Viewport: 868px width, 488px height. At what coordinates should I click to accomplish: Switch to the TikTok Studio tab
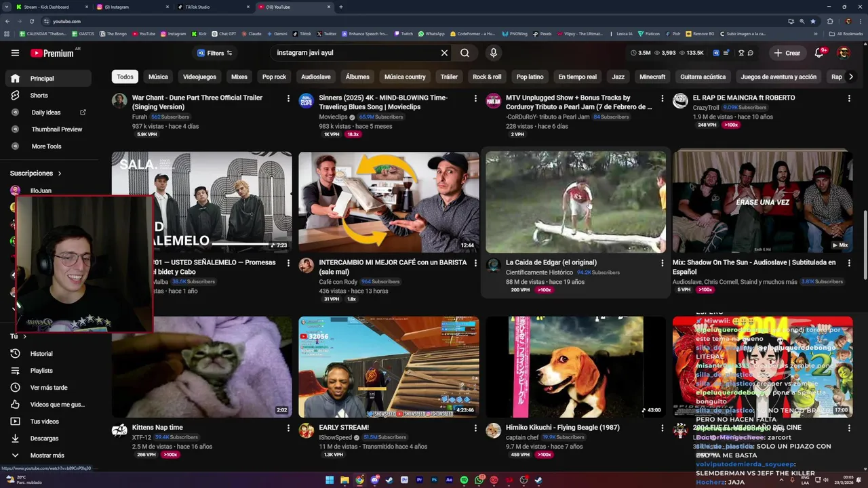[x=213, y=7]
